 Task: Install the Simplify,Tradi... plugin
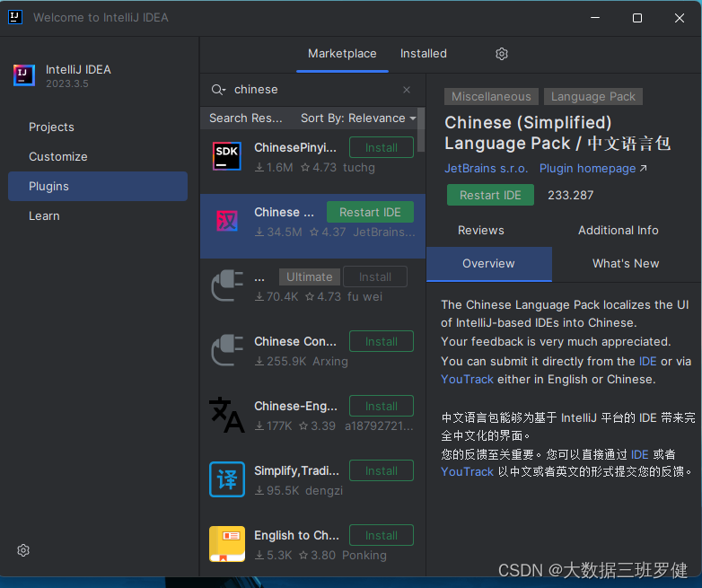[382, 470]
